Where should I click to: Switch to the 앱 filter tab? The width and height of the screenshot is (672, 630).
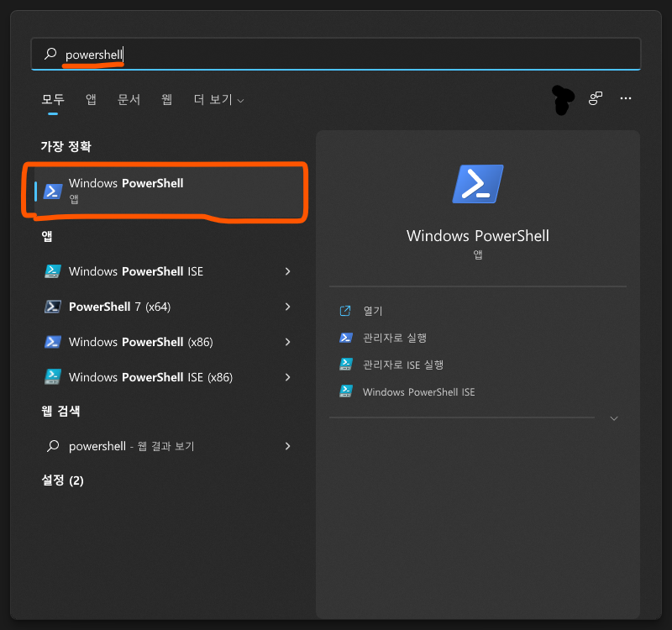coord(91,100)
